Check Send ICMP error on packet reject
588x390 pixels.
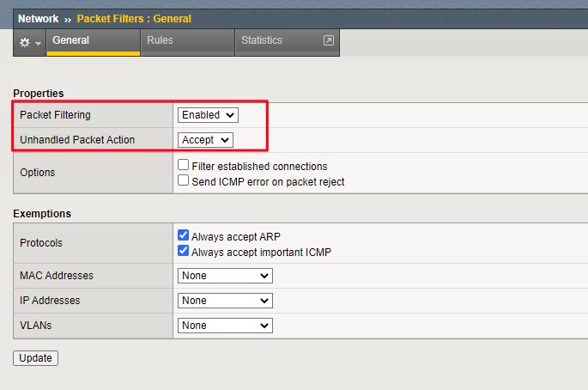pyautogui.click(x=184, y=180)
